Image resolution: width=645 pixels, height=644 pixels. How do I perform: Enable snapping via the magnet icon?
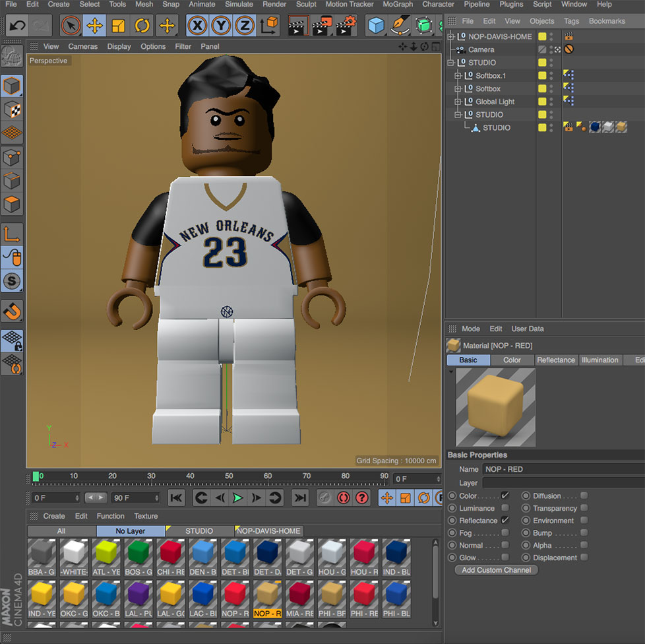12,311
